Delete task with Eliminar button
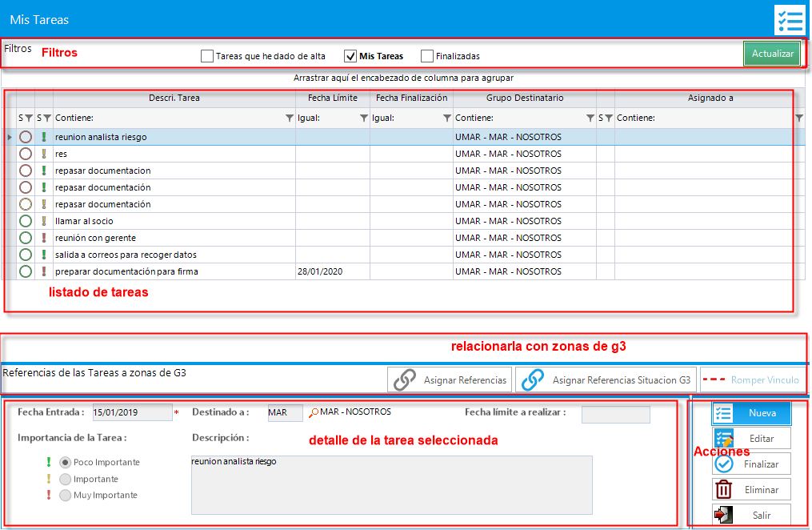The image size is (812, 530). click(751, 490)
